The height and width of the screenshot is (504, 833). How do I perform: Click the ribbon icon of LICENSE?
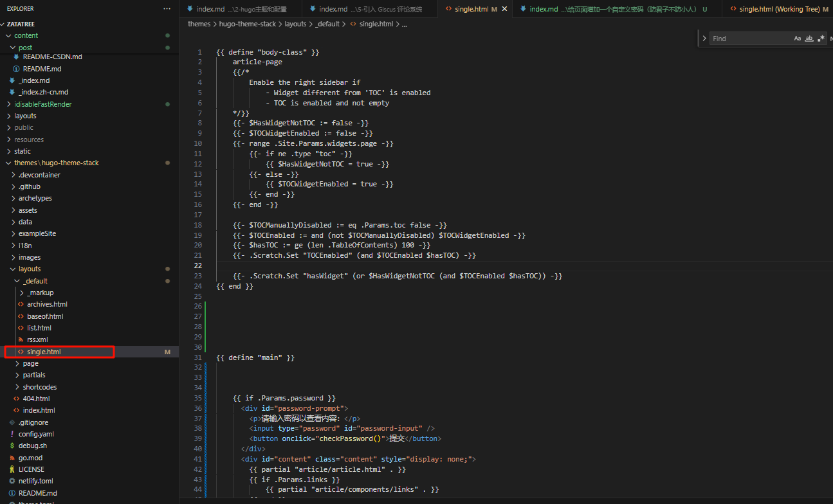[12, 469]
